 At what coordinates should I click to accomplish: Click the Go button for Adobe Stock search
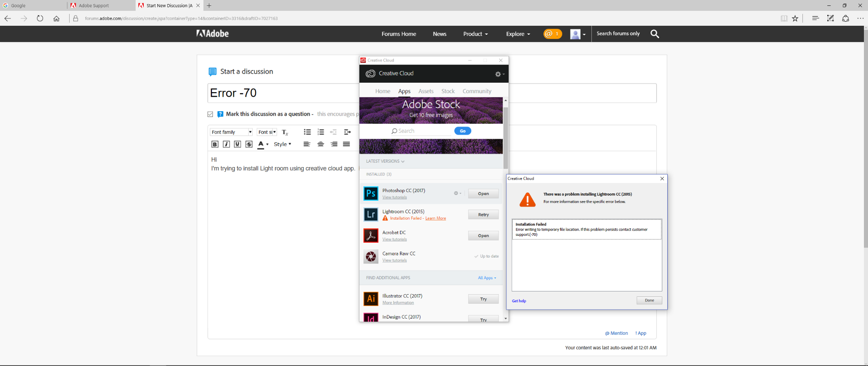pos(462,131)
